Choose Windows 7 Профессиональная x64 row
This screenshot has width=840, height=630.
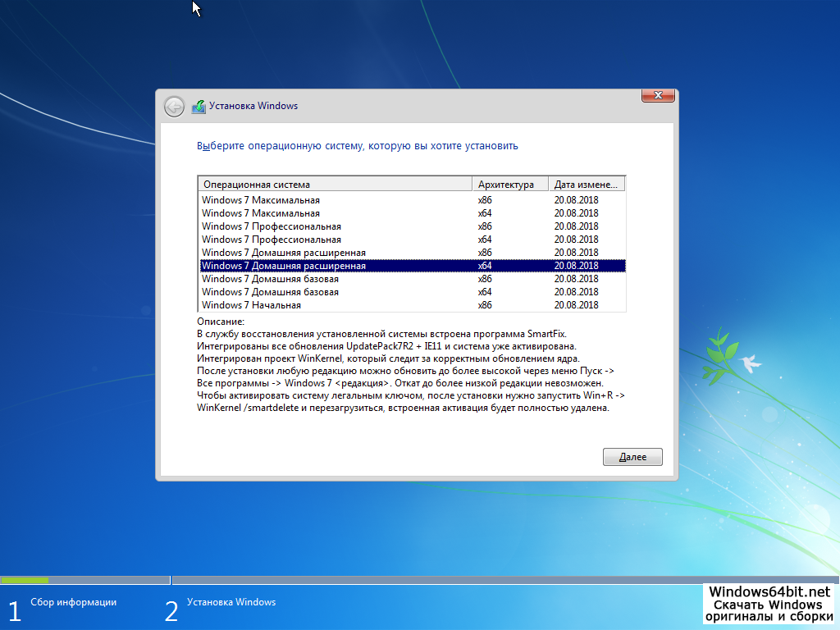click(272, 240)
